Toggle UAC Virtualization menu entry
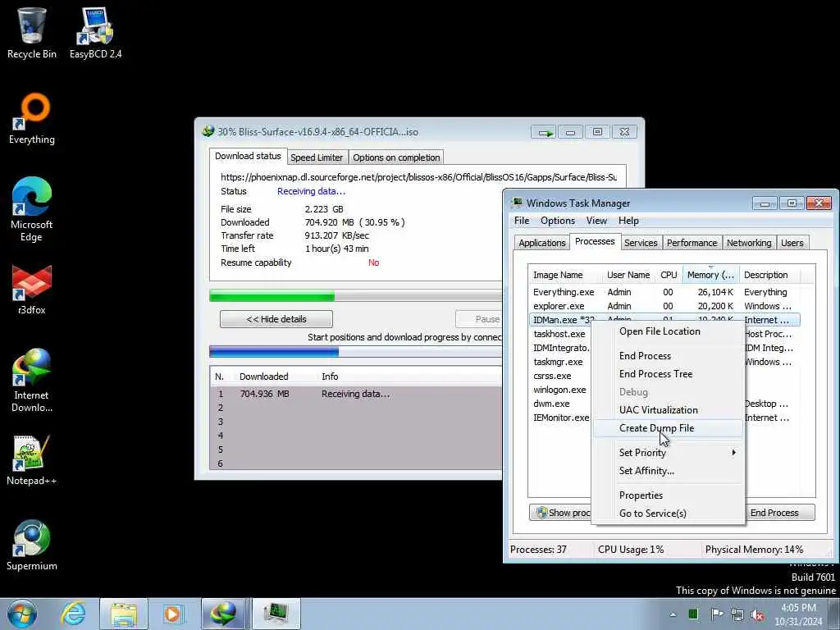The image size is (840, 630). (668, 410)
